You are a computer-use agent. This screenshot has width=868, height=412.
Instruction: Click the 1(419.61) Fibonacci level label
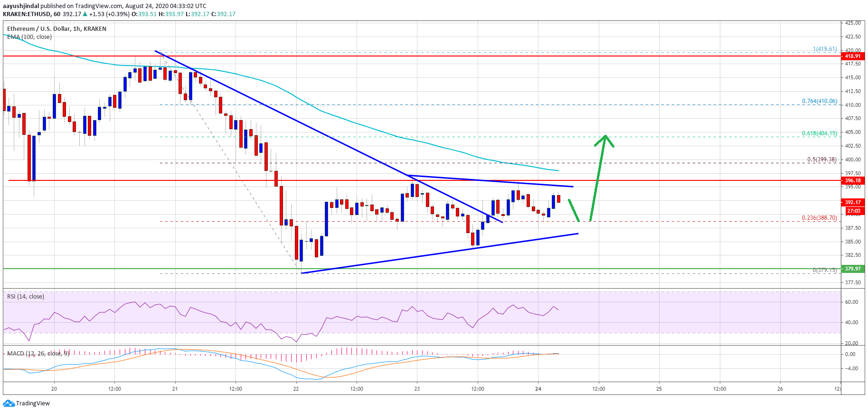(x=825, y=49)
